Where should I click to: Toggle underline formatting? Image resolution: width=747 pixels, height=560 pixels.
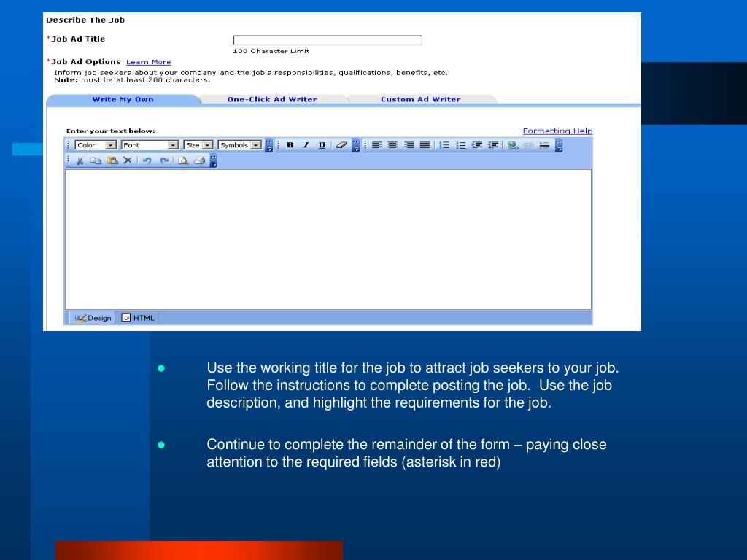[x=322, y=145]
